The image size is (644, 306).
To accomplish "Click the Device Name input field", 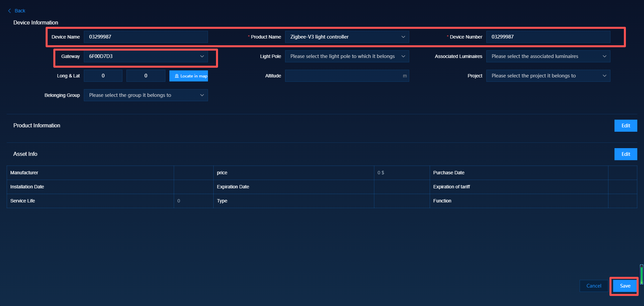I will coord(146,37).
